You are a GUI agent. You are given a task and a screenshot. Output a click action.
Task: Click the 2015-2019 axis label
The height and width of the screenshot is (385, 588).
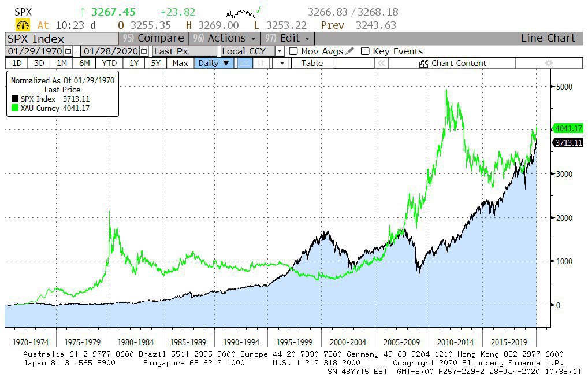coord(509,342)
